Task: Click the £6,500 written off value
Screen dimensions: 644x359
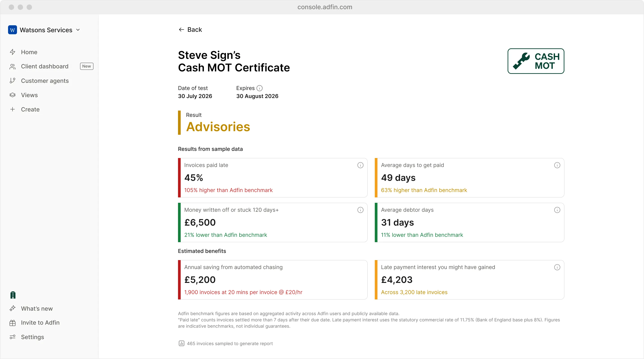Action: click(x=200, y=222)
